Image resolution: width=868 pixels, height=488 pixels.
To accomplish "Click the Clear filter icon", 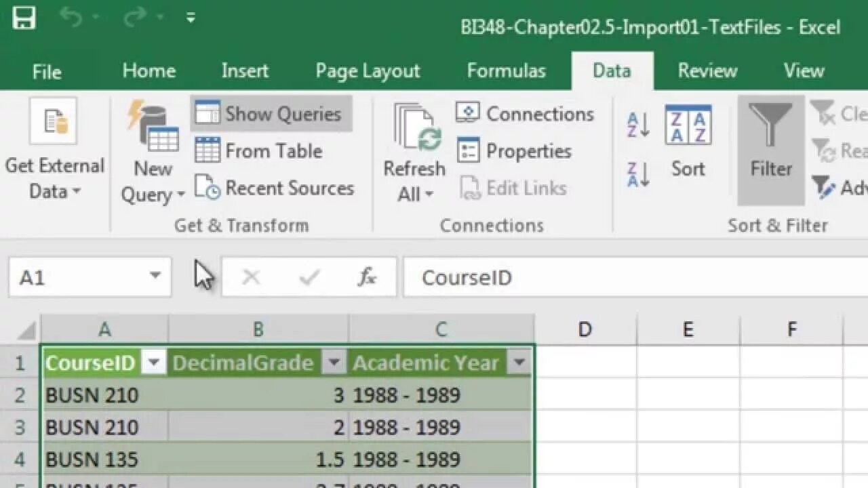I will tap(823, 113).
